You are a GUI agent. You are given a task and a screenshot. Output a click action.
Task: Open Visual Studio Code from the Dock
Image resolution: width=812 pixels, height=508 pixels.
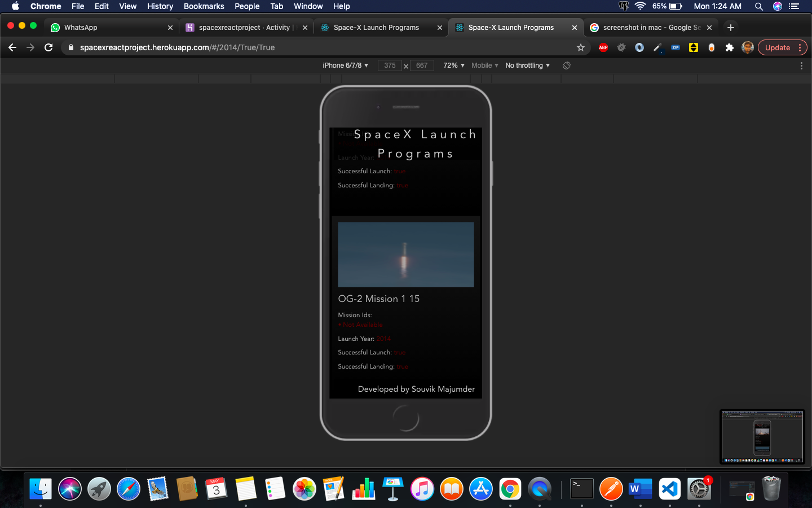pyautogui.click(x=670, y=489)
